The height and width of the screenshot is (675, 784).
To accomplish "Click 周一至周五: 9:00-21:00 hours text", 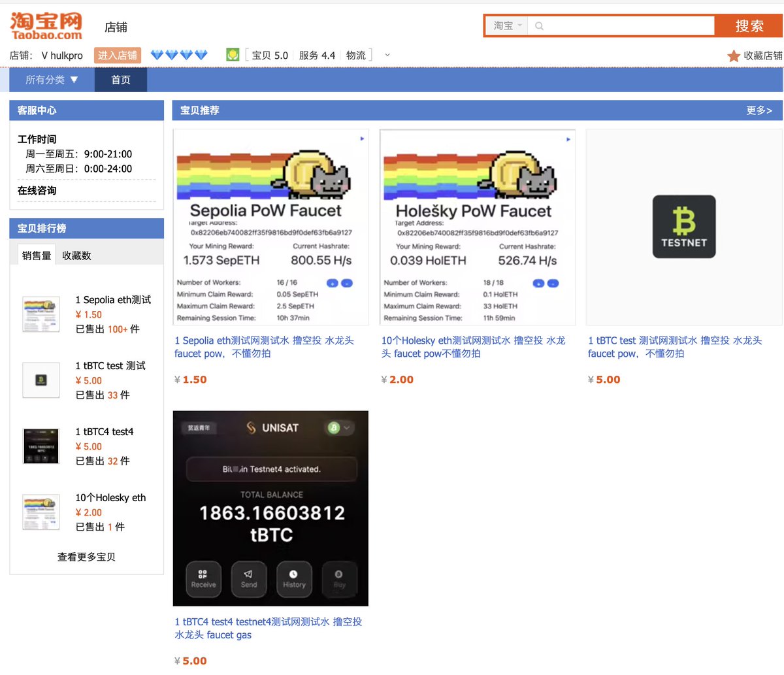I will pyautogui.click(x=78, y=154).
